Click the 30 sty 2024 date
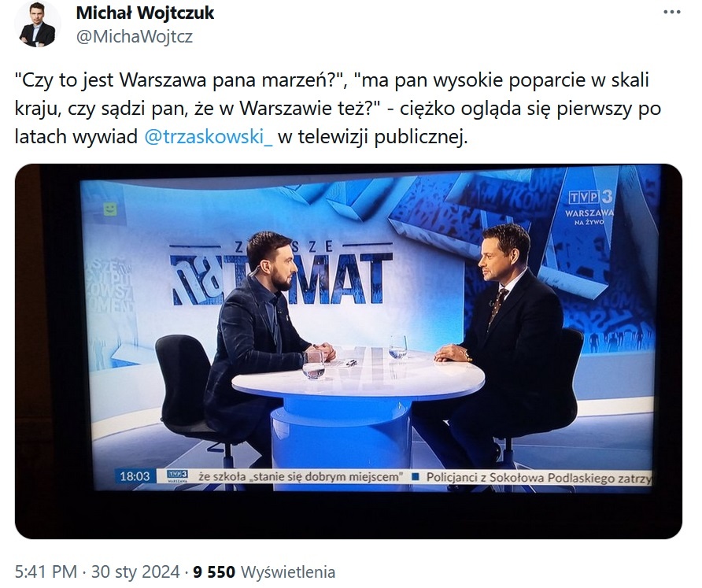 pyautogui.click(x=135, y=572)
